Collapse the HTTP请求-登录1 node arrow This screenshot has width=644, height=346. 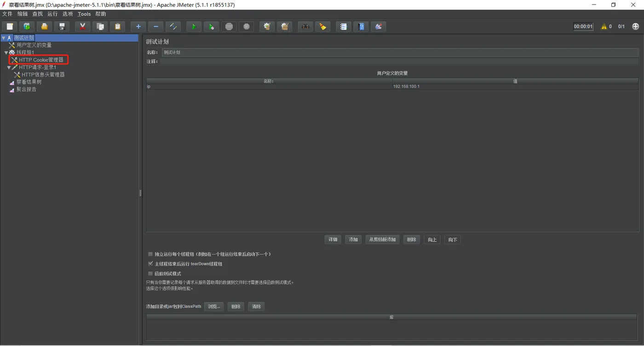coord(9,68)
